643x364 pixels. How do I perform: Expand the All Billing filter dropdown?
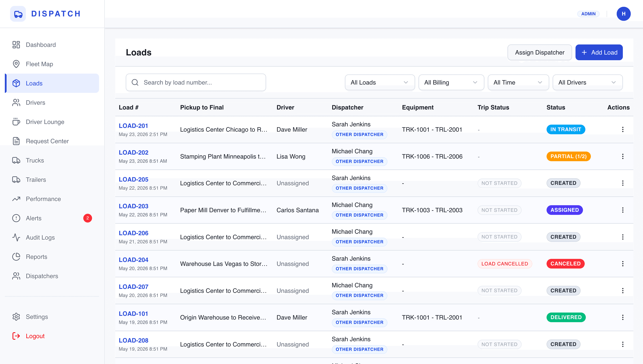(451, 82)
